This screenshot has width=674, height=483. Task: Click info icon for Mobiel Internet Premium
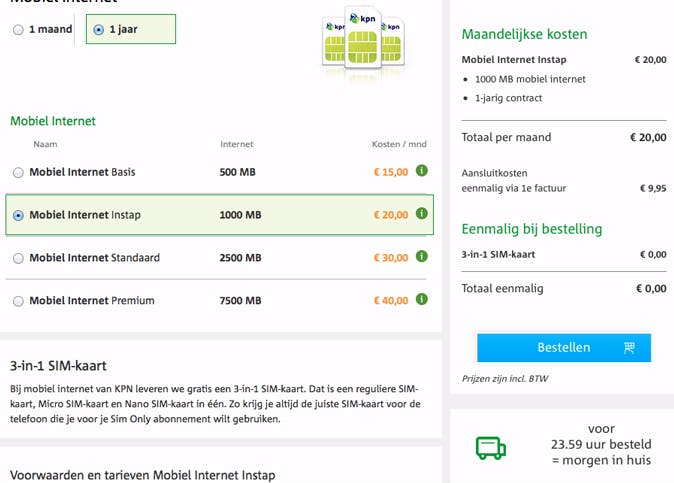pos(422,299)
